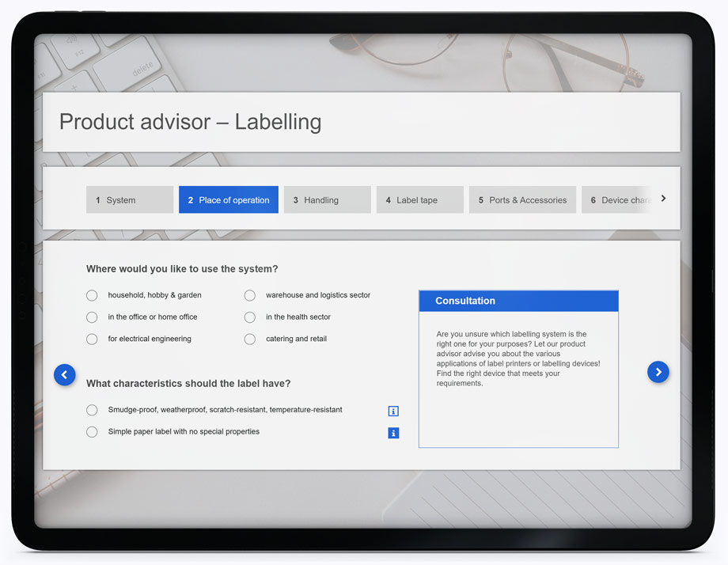Select smudge-proof, weatherproof label characteristic
728x565 pixels.
(93, 411)
